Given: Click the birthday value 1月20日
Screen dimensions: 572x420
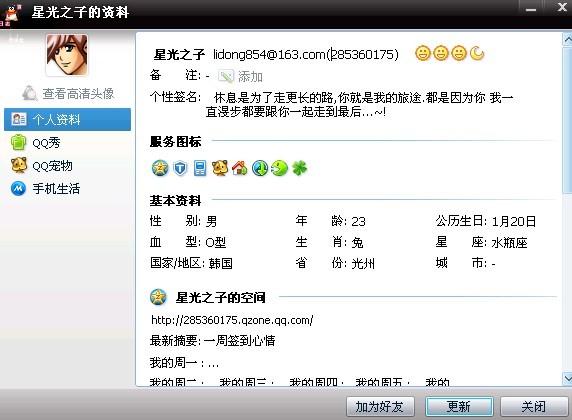Looking at the screenshot, I should pos(514,221).
